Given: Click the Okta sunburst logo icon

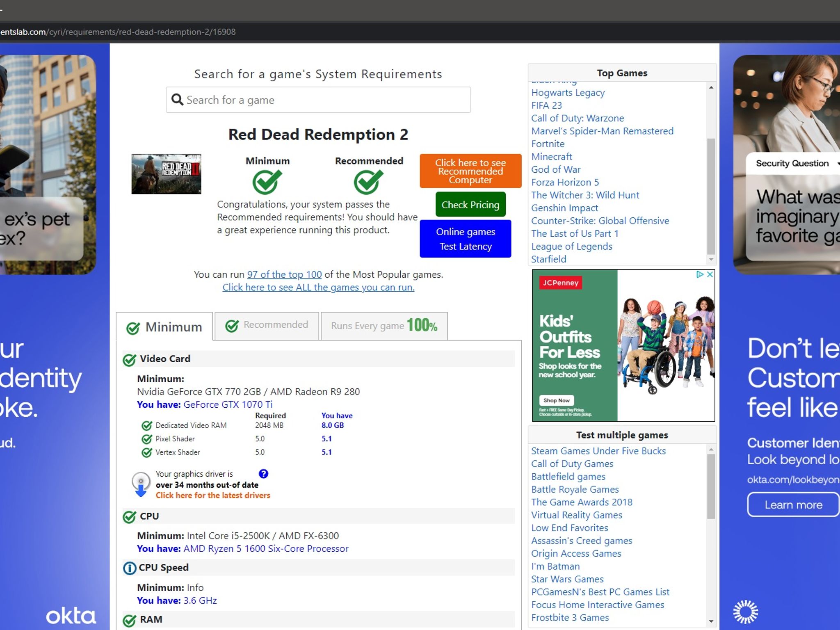Looking at the screenshot, I should pyautogui.click(x=745, y=612).
